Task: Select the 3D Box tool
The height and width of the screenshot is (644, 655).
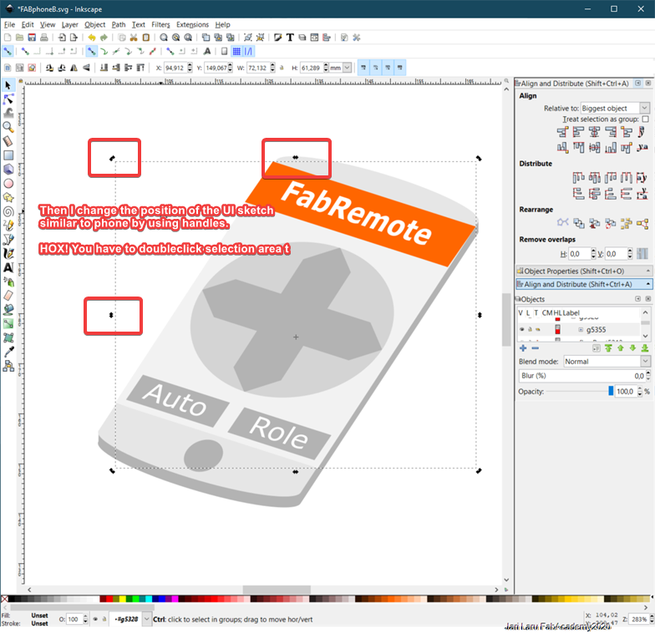Action: pos(8,169)
